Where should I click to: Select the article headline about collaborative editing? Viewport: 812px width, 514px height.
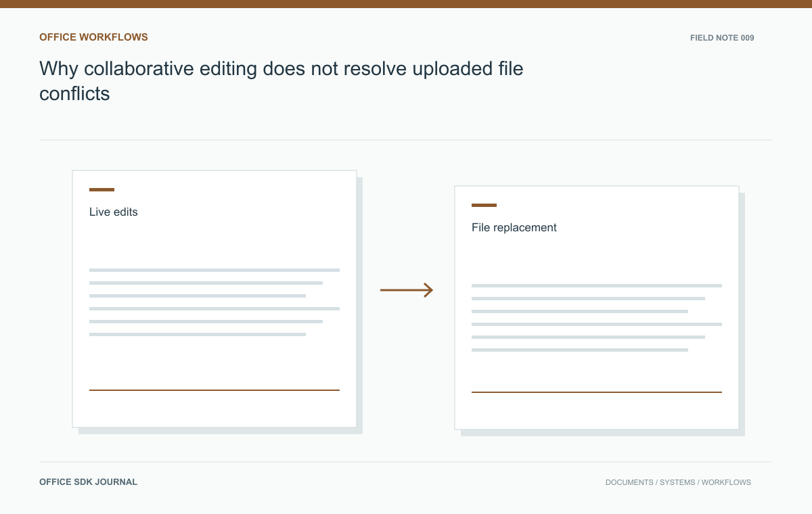(281, 80)
